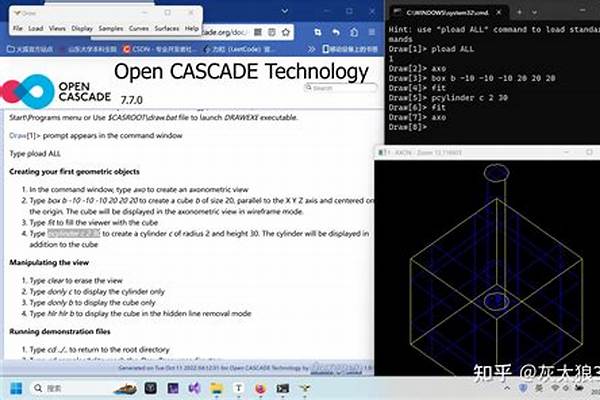Open the Display menu in the Draw window
Screen dimensions: 600x400
(x=82, y=28)
